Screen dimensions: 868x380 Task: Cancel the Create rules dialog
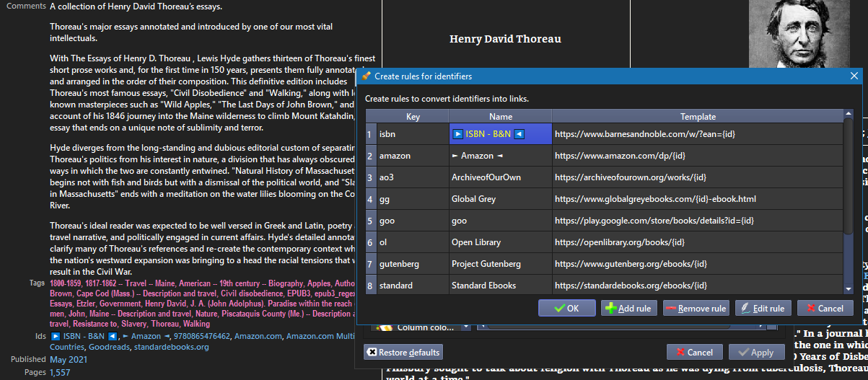click(x=825, y=308)
